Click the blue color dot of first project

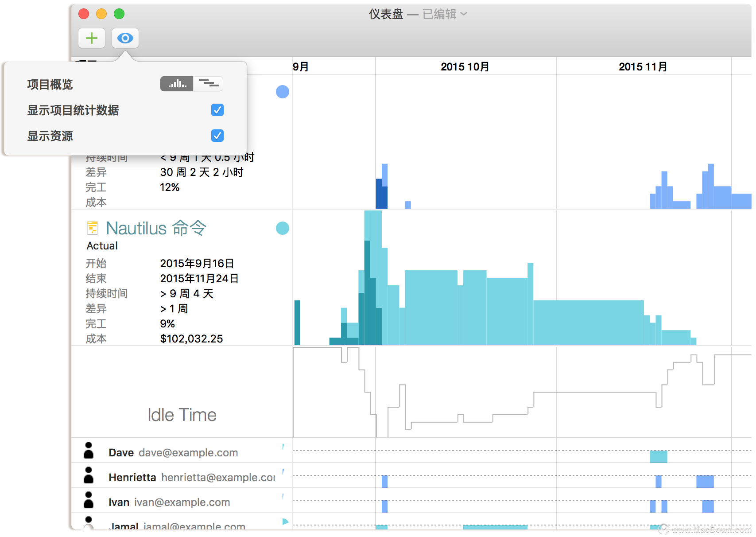tap(283, 92)
